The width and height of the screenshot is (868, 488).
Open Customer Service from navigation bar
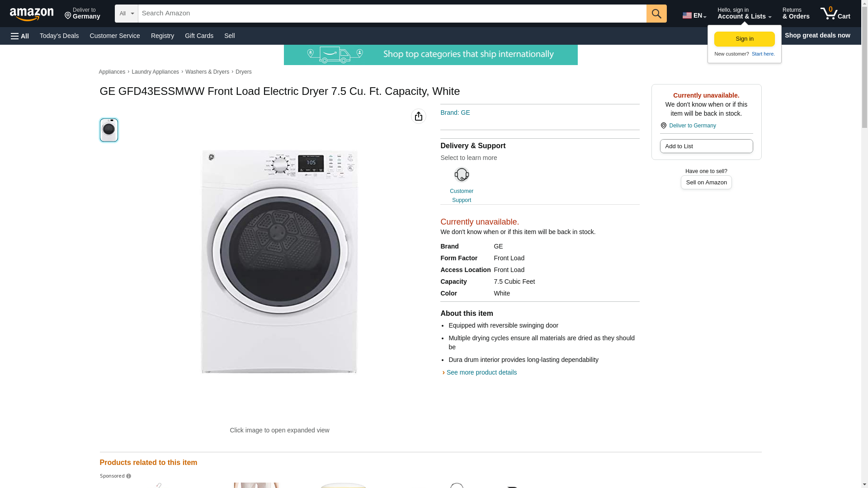pyautogui.click(x=115, y=36)
